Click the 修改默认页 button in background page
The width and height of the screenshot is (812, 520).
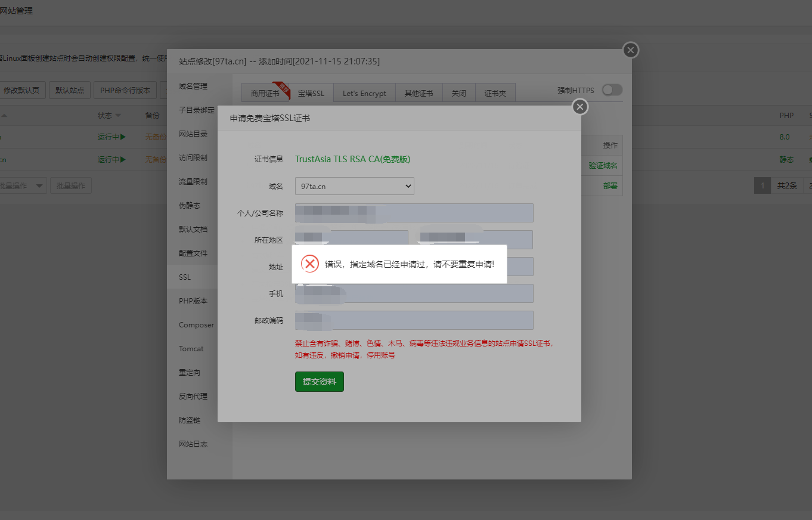pyautogui.click(x=21, y=90)
